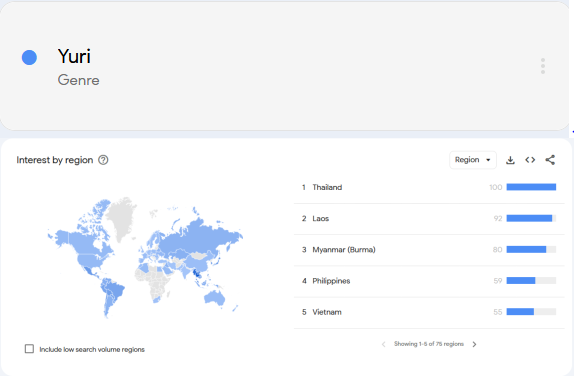Screen dimensions: 574x377
Task: Click Australia on the world map
Action: [214, 298]
